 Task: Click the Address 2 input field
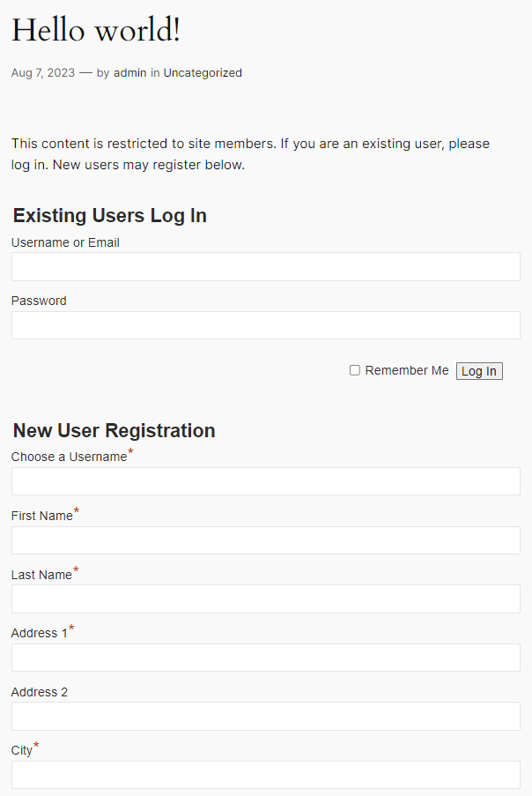[265, 717]
